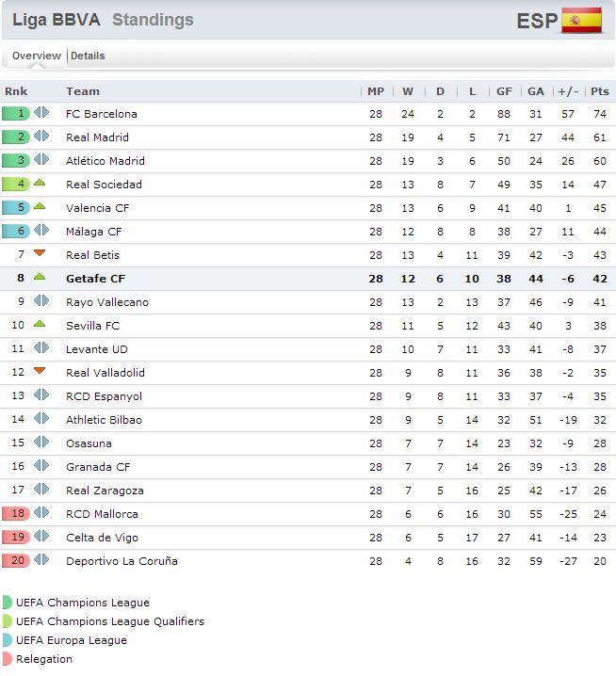616x676 pixels.
Task: Open the Details tab
Action: [x=88, y=56]
